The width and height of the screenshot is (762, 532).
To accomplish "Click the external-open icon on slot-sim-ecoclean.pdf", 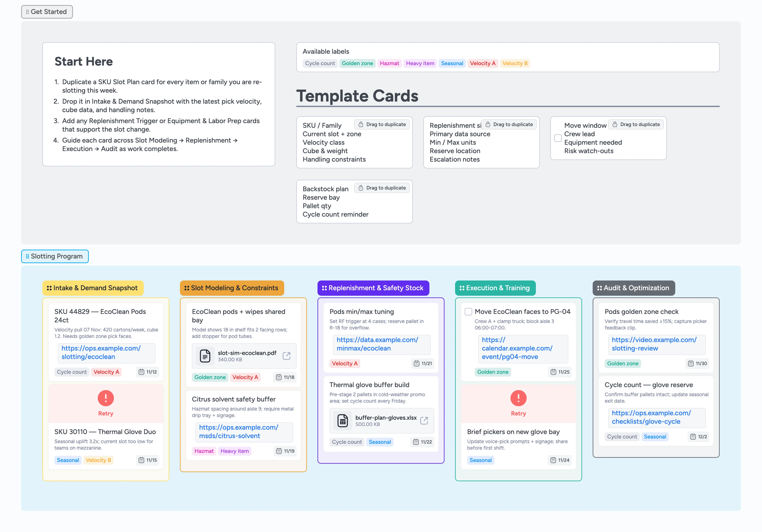I will [x=286, y=356].
